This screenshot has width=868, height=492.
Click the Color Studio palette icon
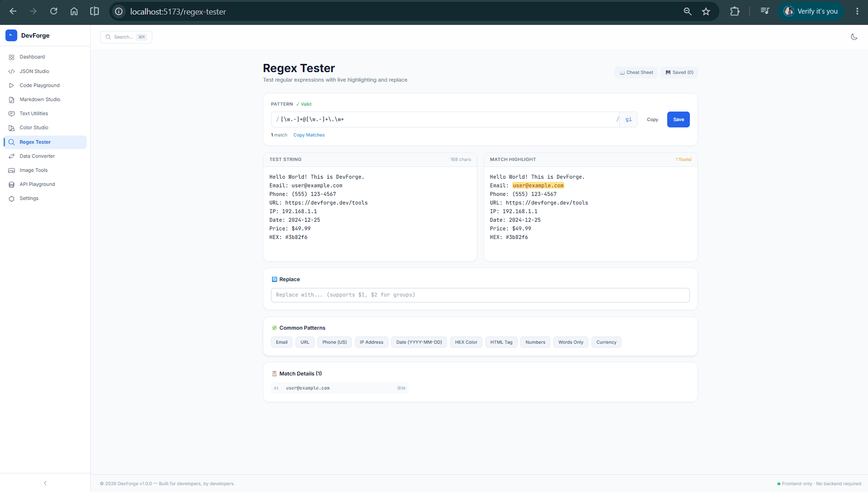[12, 128]
